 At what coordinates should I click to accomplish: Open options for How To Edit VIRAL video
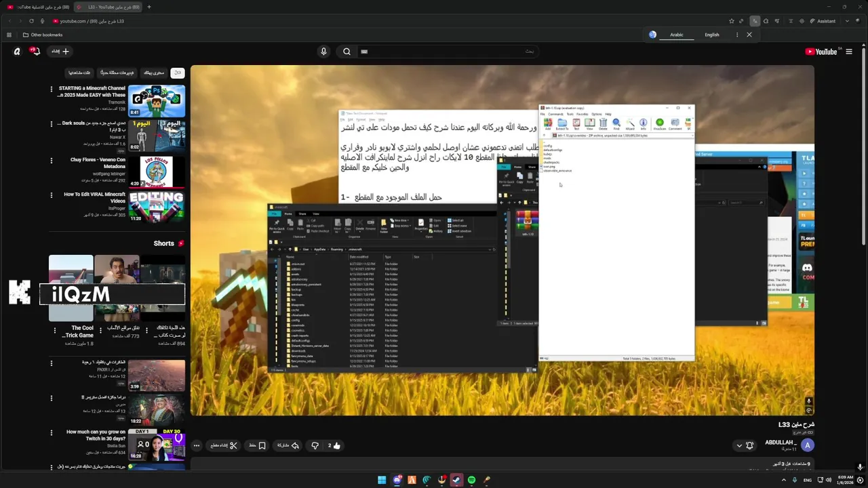pyautogui.click(x=52, y=195)
